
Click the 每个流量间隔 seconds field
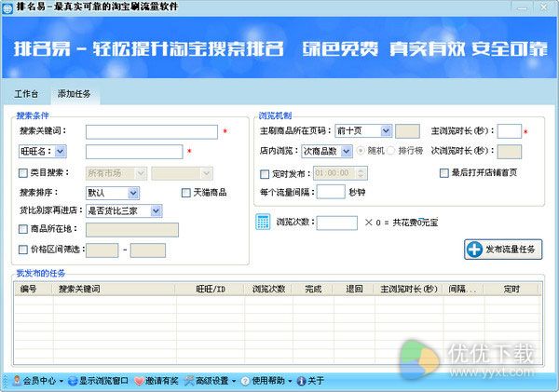pyautogui.click(x=331, y=192)
